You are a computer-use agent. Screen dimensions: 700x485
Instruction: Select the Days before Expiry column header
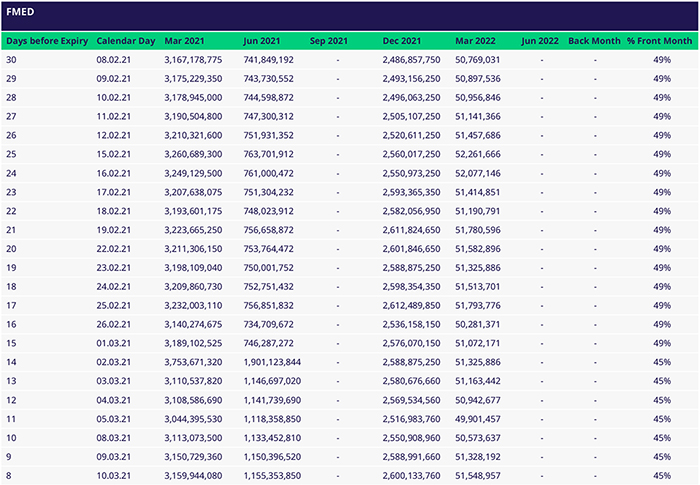(x=46, y=41)
